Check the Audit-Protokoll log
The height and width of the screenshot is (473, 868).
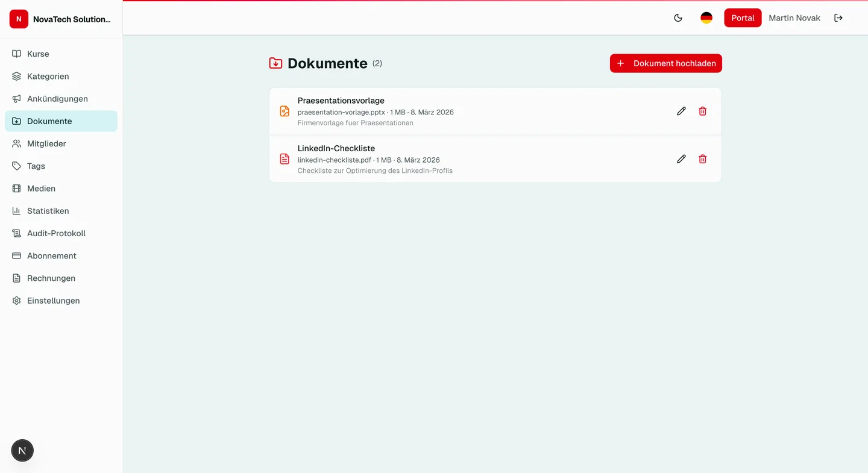55,233
